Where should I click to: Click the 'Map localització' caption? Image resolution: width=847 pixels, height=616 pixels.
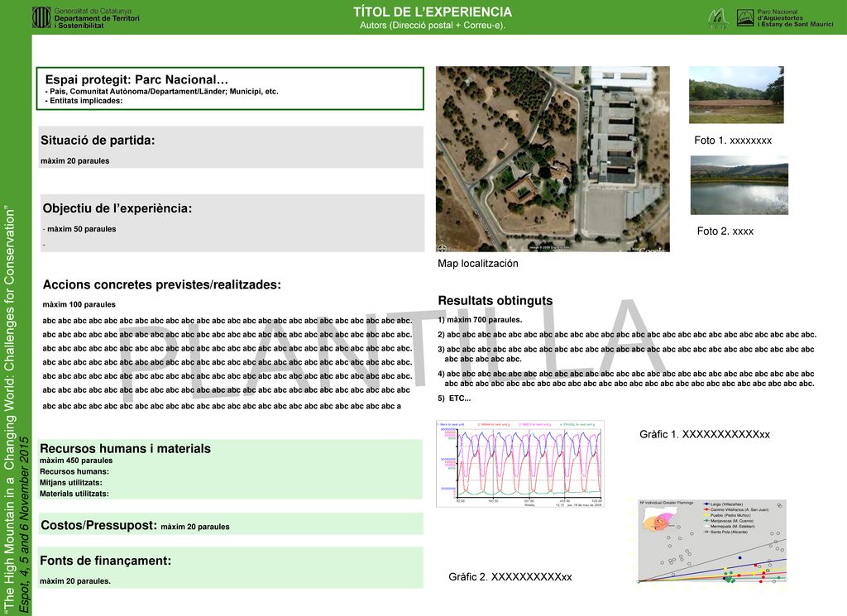point(478,264)
